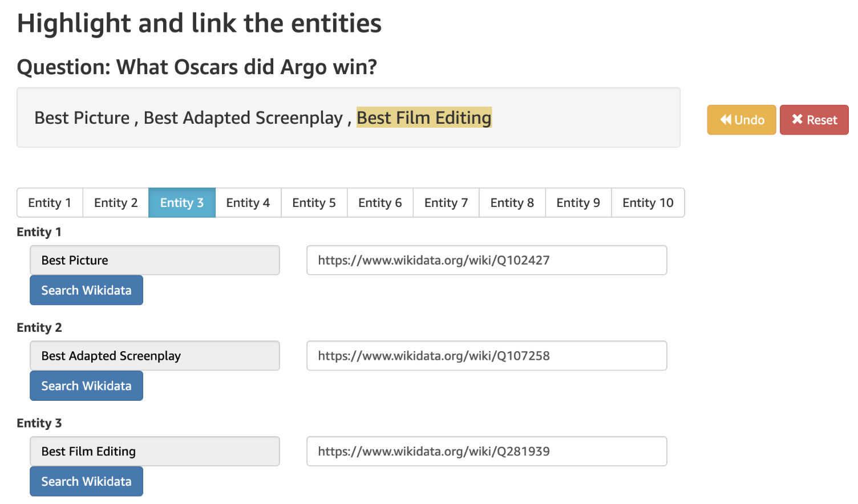Select the Entity 2 tab
This screenshot has height=504, width=858.
tap(116, 203)
